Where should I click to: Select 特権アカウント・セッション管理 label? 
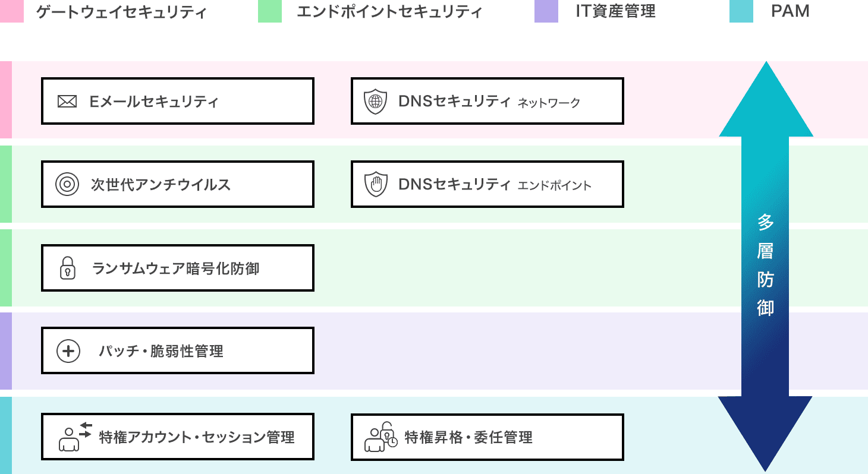point(197,438)
